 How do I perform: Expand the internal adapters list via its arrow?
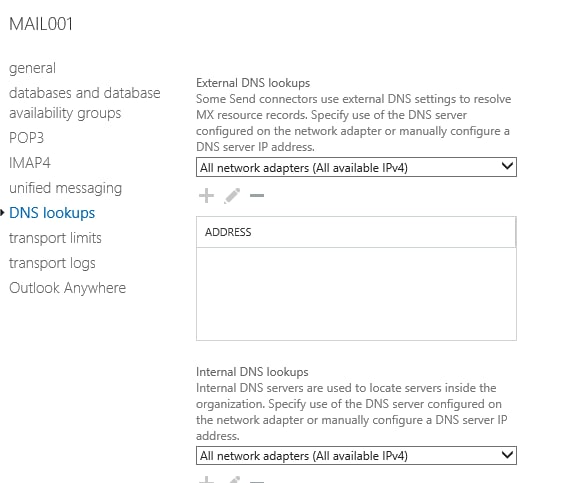[507, 454]
